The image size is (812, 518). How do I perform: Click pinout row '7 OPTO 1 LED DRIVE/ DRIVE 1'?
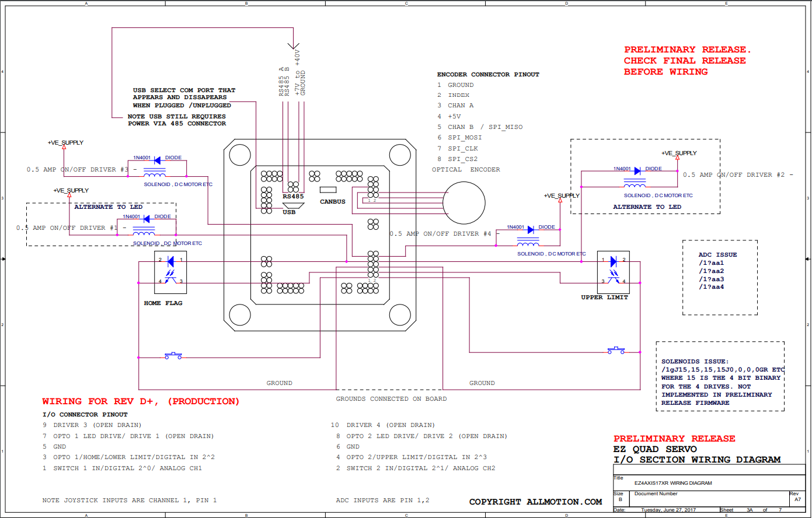click(128, 436)
